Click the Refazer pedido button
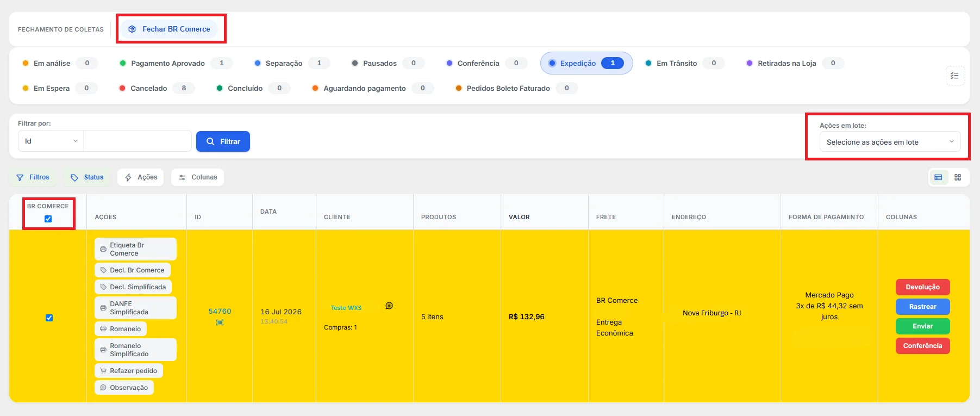This screenshot has width=980, height=416. click(129, 371)
